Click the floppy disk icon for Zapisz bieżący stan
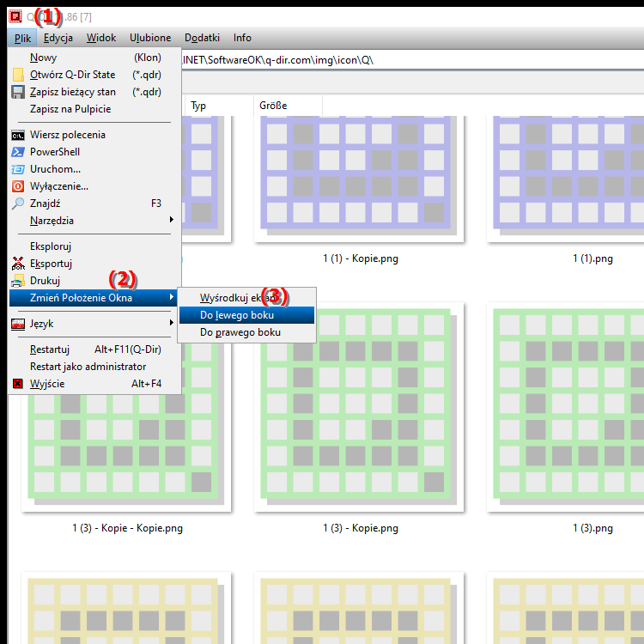644x644 pixels. click(x=18, y=92)
